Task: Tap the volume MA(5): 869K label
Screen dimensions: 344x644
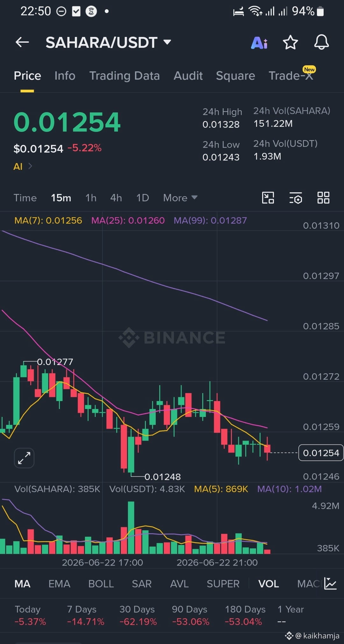Action: (221, 489)
